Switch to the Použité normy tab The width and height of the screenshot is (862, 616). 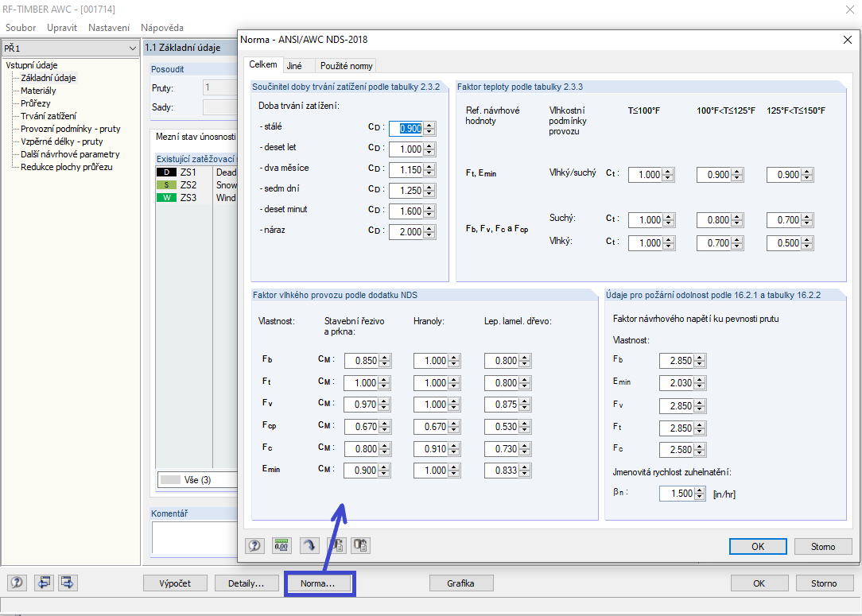[x=347, y=66]
